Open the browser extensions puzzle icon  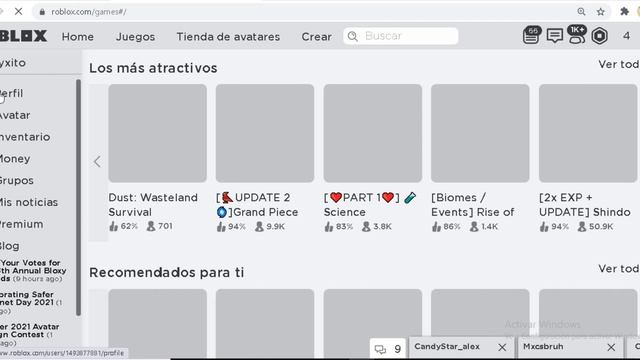(624, 11)
